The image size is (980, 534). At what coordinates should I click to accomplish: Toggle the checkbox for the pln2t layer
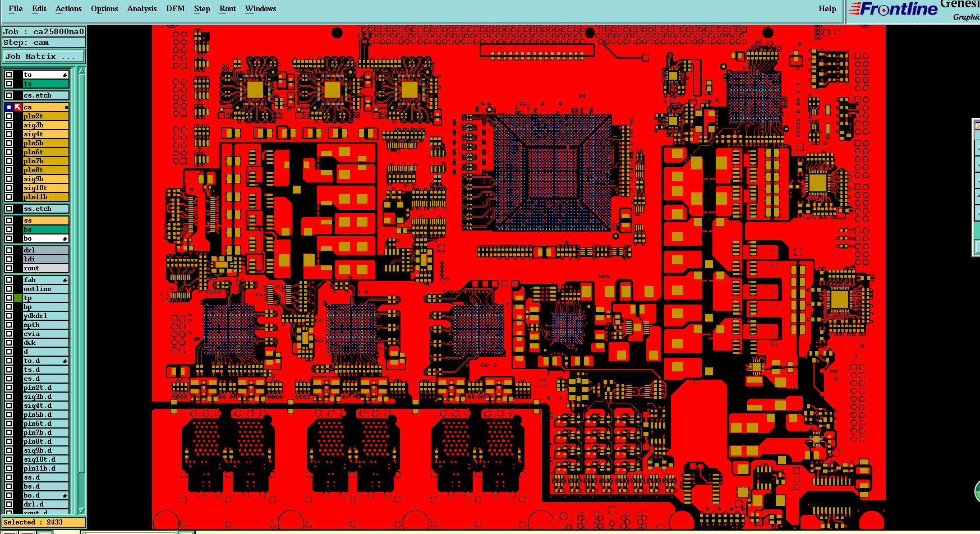[9, 116]
